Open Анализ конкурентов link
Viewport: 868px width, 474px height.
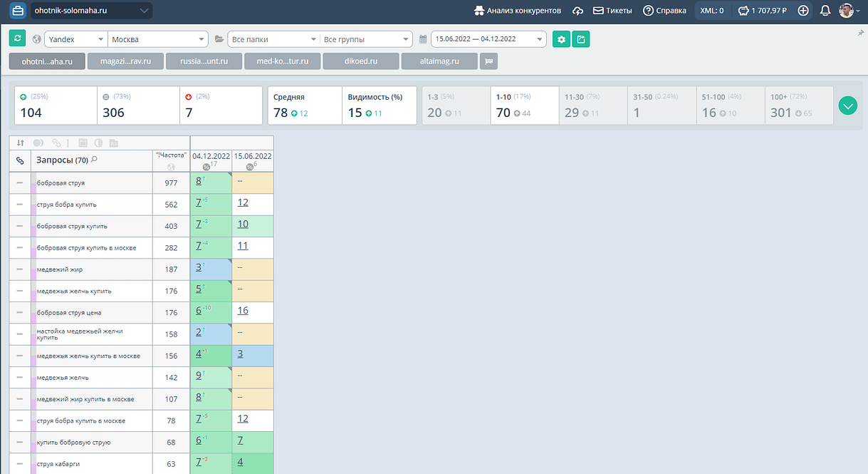click(517, 11)
